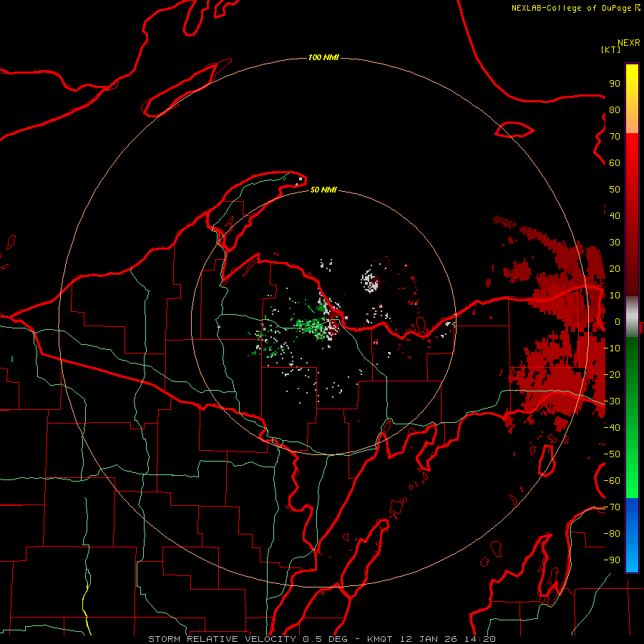Viewport: 644px width, 644px height.
Task: Click the -30 value on velocity scale
Action: (612, 401)
